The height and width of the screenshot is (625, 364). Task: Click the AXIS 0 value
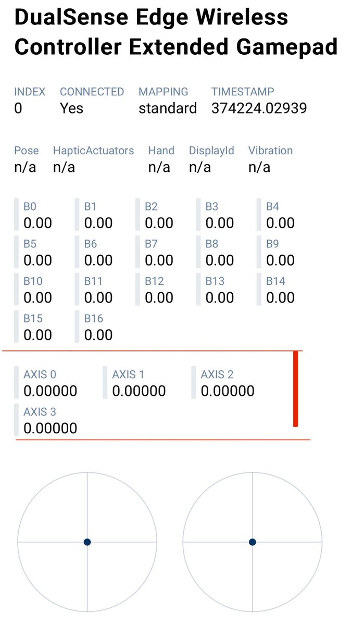pyautogui.click(x=51, y=391)
